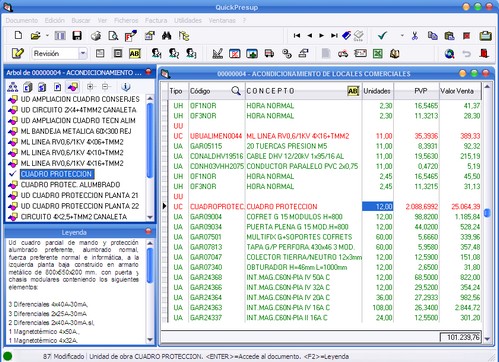
Task: Open the Utilidades menu
Action: click(188, 20)
